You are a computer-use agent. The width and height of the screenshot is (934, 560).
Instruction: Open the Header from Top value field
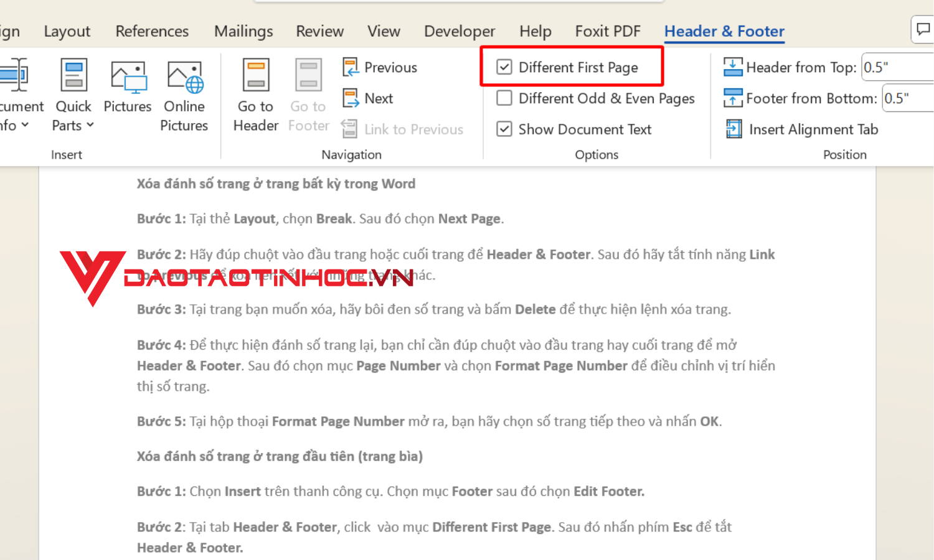tap(897, 67)
